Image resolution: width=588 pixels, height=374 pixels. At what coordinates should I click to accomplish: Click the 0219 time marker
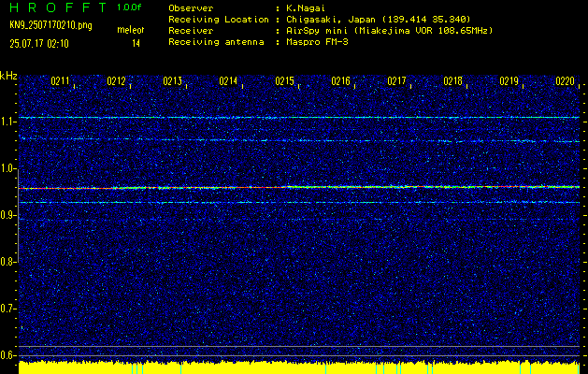(x=509, y=81)
